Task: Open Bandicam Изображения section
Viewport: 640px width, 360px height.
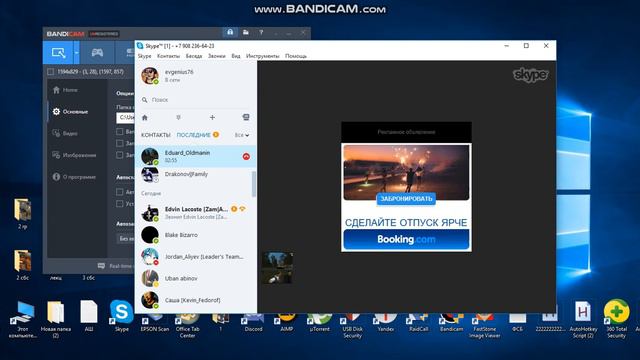Action: (x=74, y=155)
